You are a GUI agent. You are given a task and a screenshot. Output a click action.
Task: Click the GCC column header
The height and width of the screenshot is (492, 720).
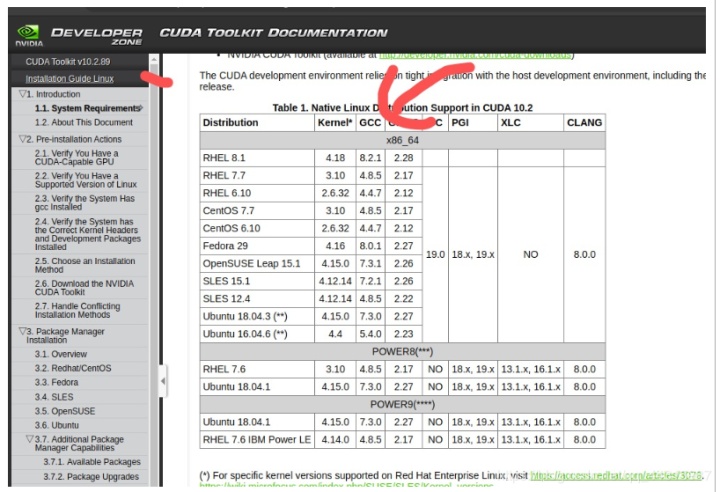[x=371, y=123]
